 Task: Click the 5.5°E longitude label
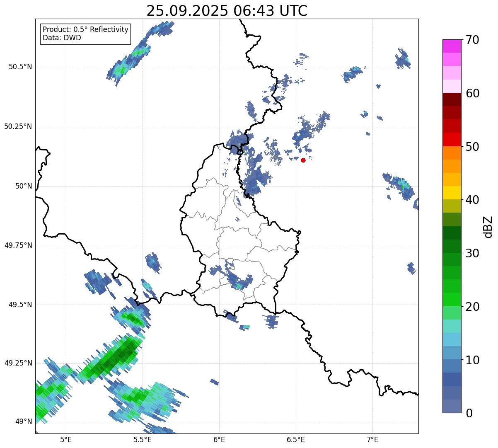143,439
